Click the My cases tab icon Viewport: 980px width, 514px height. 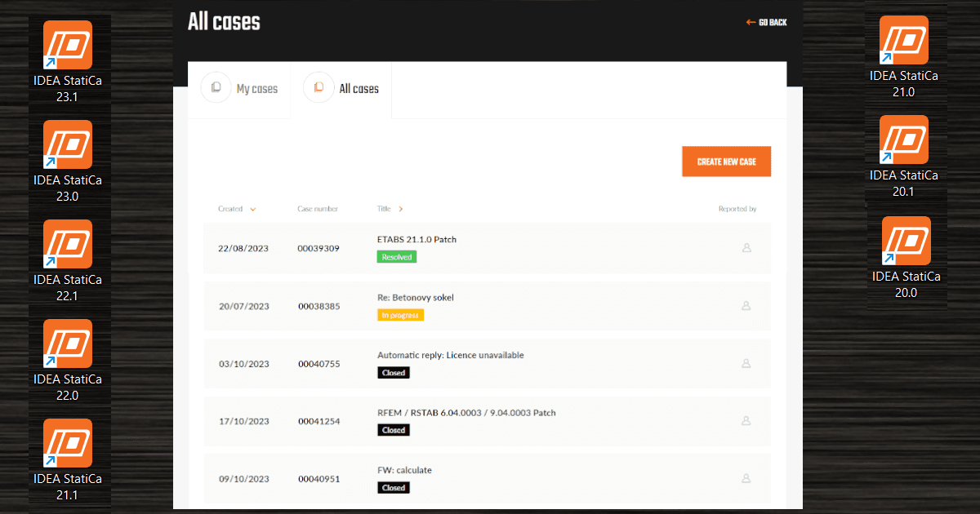click(216, 87)
